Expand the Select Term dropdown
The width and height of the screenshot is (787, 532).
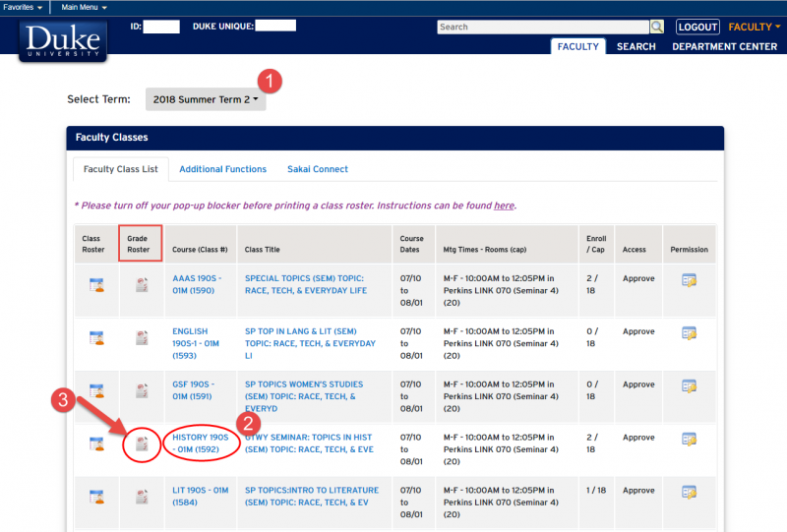click(x=206, y=99)
